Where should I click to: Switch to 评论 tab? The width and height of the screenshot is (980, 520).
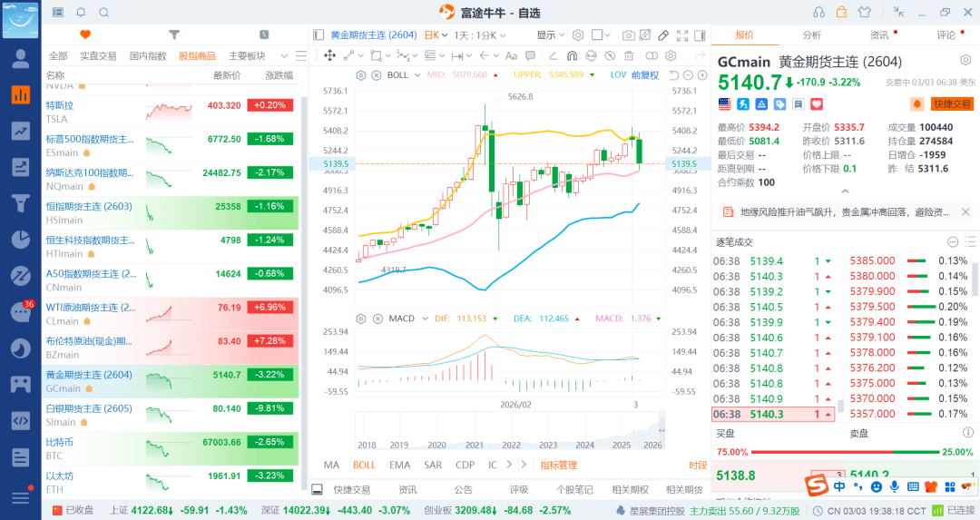946,35
